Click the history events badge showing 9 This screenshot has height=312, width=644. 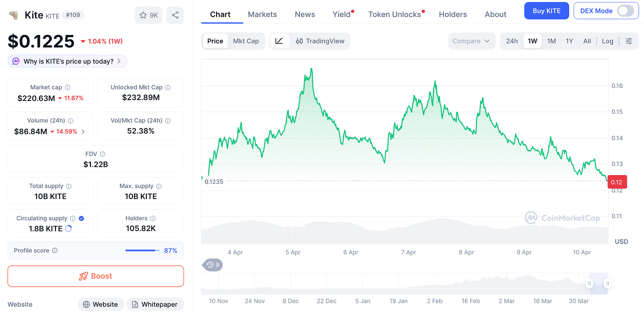coord(212,265)
